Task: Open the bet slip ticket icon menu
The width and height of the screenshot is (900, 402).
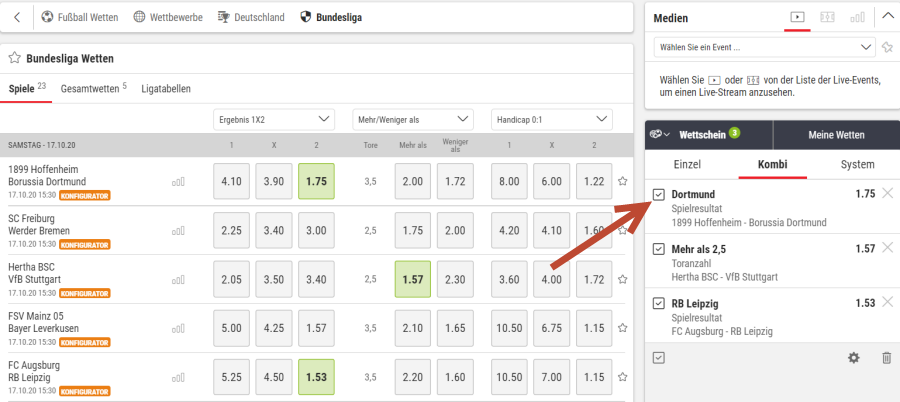Action: point(660,134)
